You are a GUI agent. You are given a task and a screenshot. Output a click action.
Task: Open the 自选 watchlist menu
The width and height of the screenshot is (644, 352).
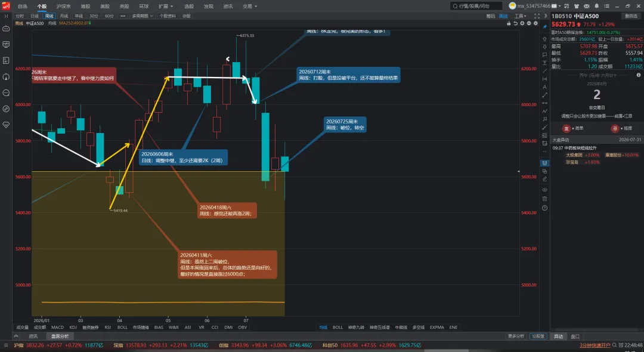22,6
